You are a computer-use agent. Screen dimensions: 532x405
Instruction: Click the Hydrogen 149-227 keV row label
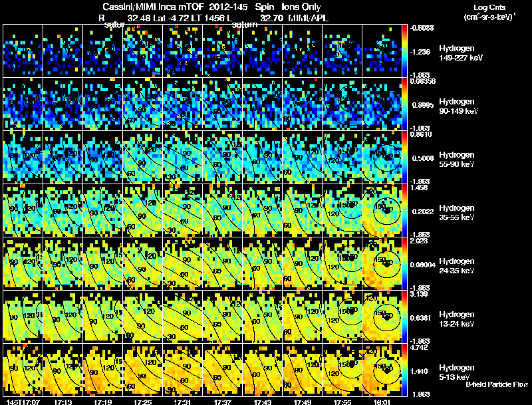[461, 53]
